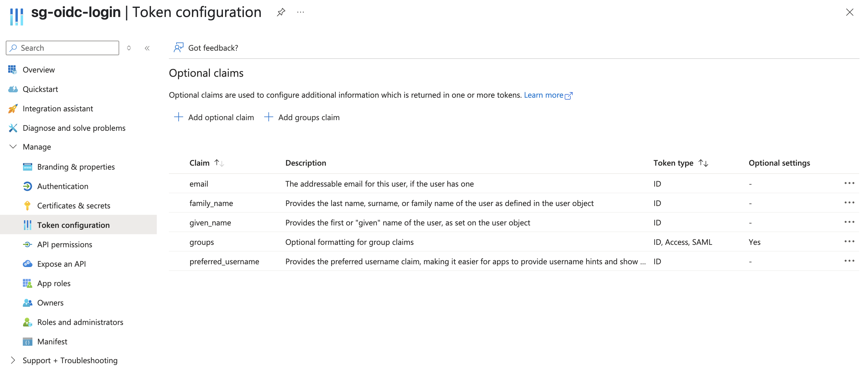The image size is (868, 392).
Task: Click the API permissions icon
Action: tap(28, 244)
